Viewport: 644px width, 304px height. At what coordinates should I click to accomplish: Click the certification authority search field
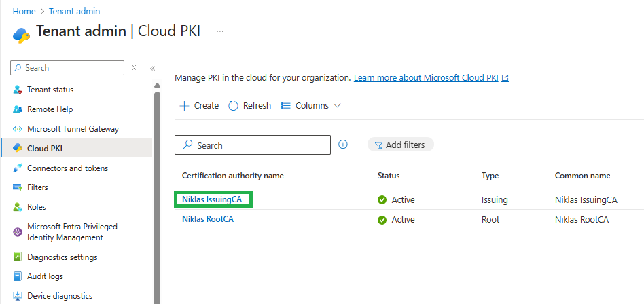[x=253, y=145]
